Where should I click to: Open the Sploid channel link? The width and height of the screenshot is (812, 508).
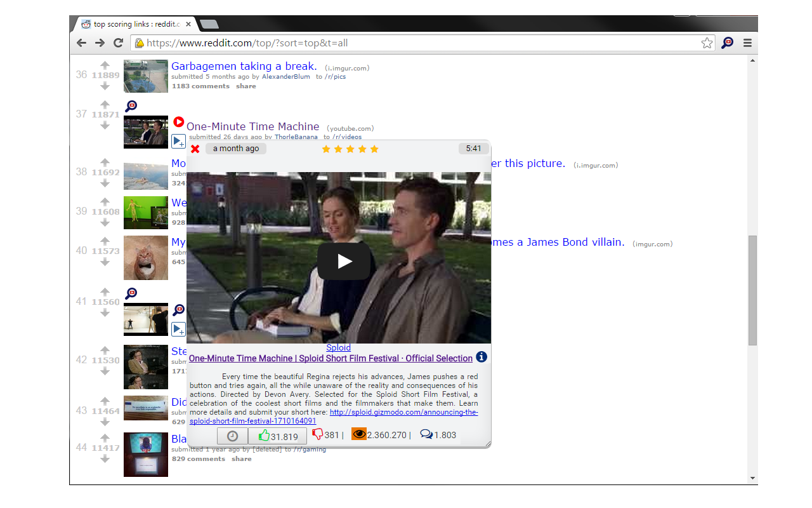click(338, 347)
